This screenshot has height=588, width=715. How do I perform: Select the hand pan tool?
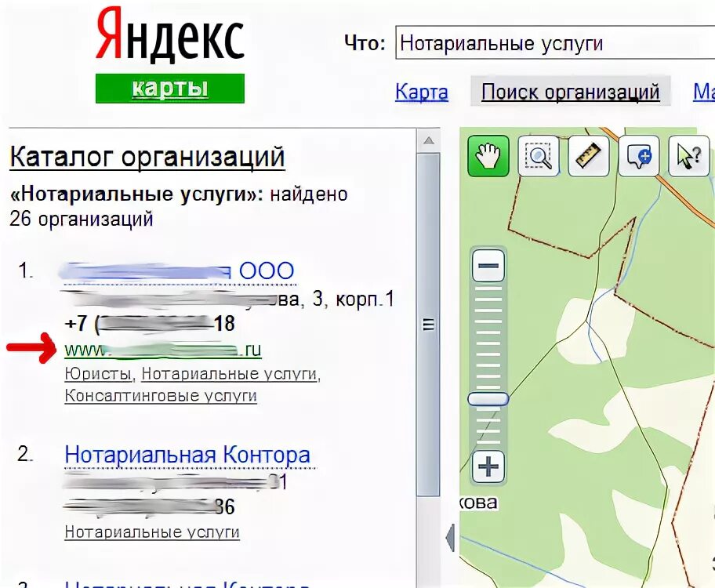(x=488, y=156)
